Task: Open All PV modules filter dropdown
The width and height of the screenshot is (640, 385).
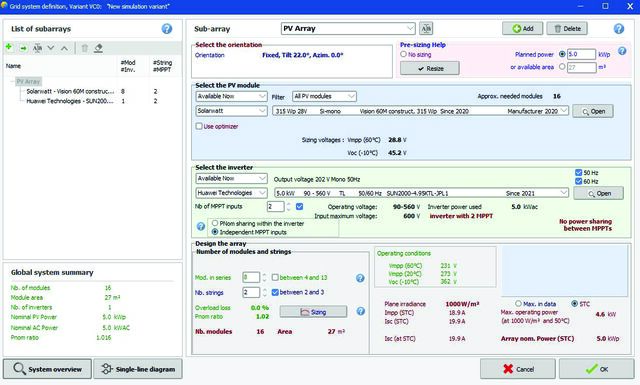Action: coord(324,96)
